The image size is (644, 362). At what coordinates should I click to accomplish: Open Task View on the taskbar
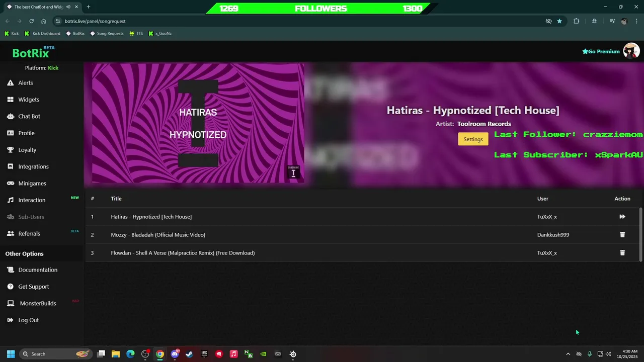tap(101, 354)
